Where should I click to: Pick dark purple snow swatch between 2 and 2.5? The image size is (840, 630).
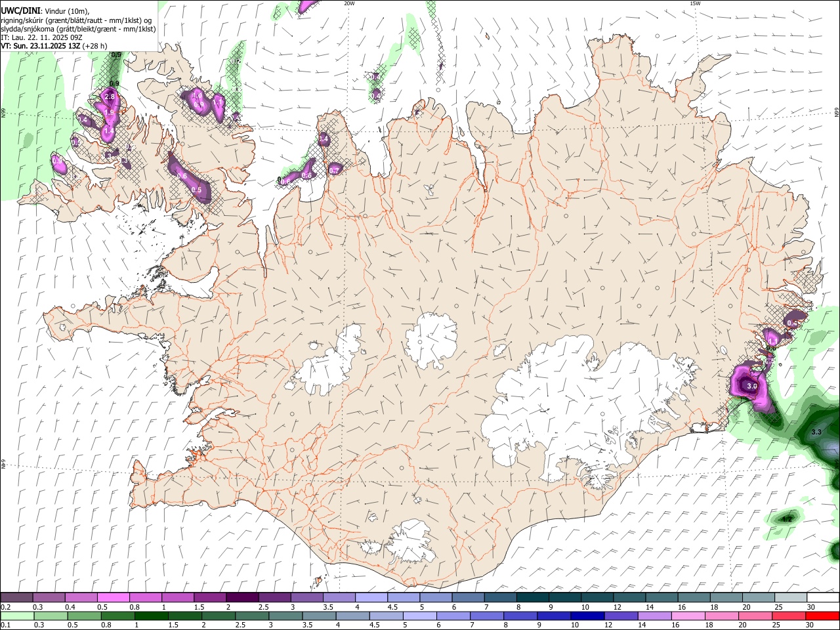[x=241, y=598]
